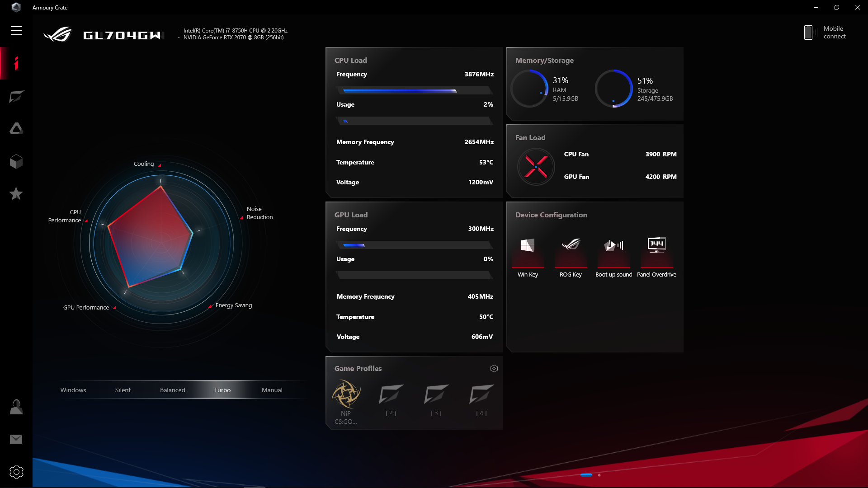Image resolution: width=868 pixels, height=488 pixels.
Task: Select the NiP CS:GO game profile
Action: tap(346, 402)
